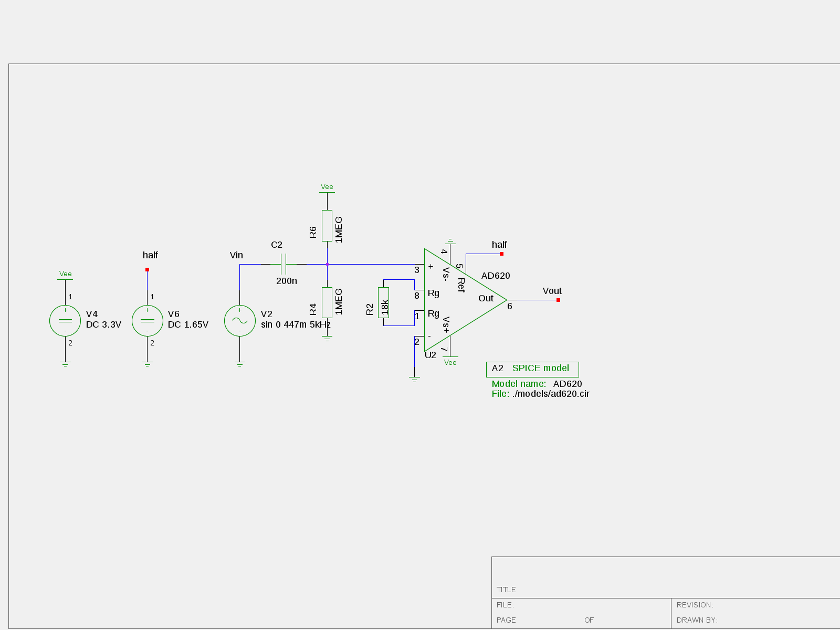Click the REVISION field in the title block
The image size is (840, 630).
695,605
